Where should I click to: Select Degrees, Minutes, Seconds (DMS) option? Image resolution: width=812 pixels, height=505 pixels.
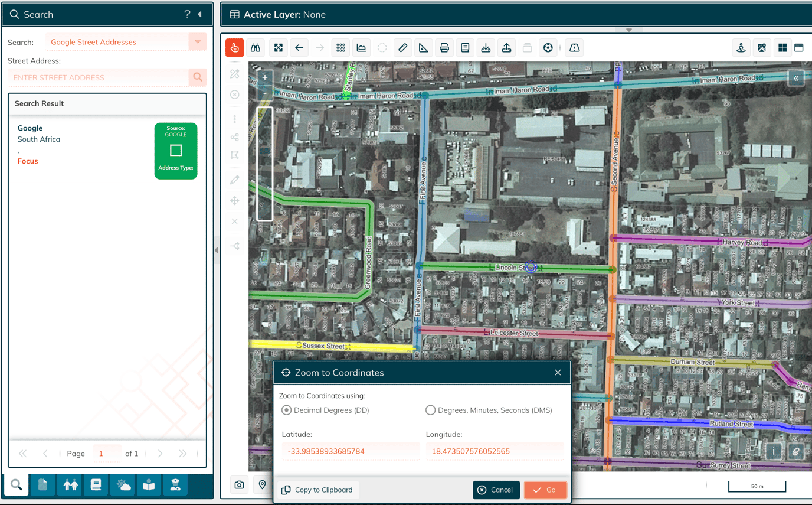click(x=430, y=410)
